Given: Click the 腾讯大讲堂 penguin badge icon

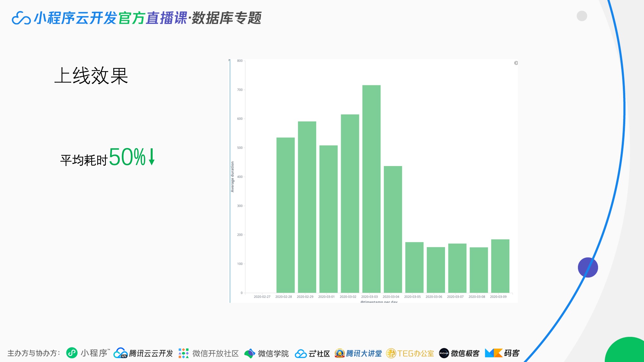Looking at the screenshot, I should coord(339,353).
